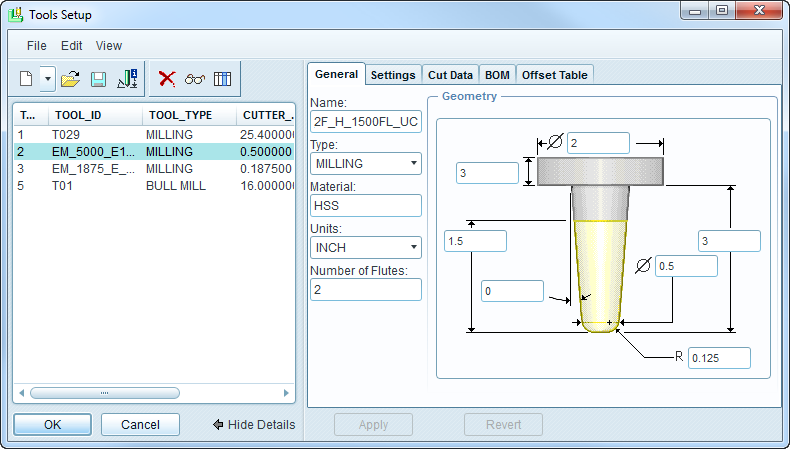The height and width of the screenshot is (449, 790).
Task: Click the CUTTER_ column header
Action: pos(266,115)
